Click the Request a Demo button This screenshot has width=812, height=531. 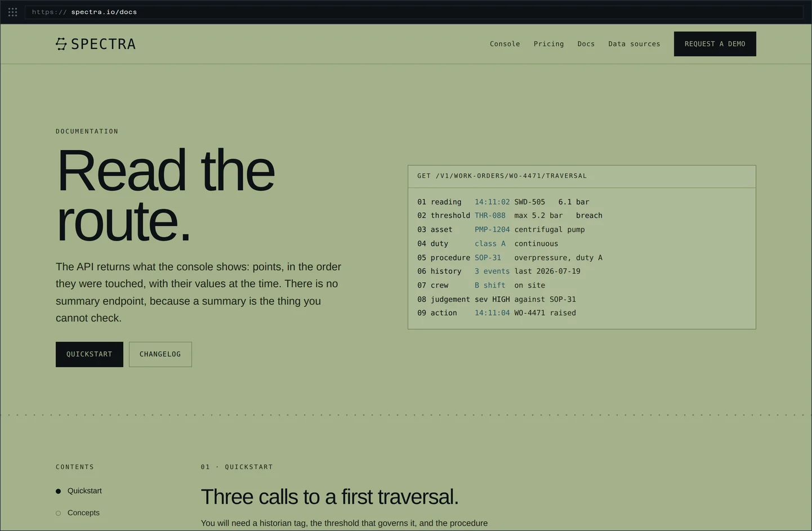click(715, 44)
